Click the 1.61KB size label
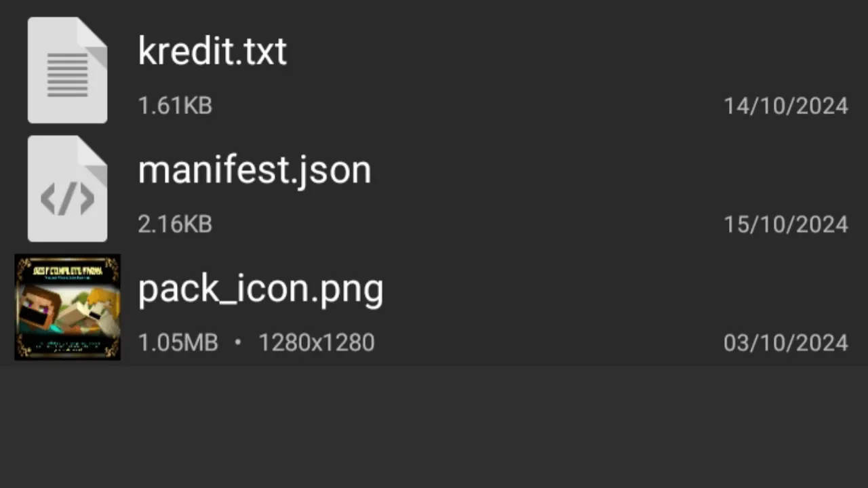 click(x=175, y=106)
